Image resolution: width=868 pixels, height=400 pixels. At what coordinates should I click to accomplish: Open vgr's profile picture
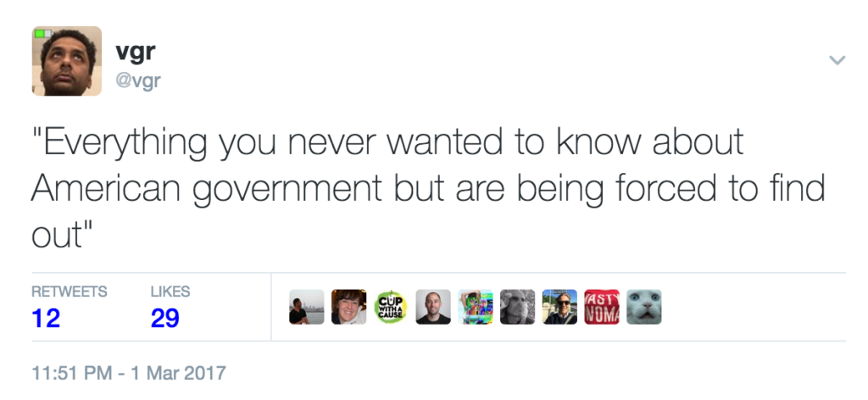pos(66,61)
